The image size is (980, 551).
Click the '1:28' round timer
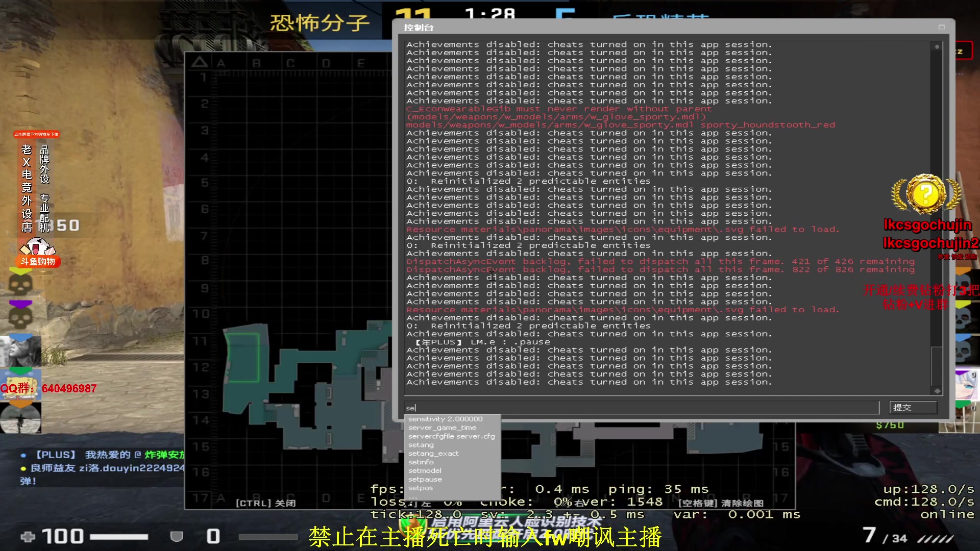pyautogui.click(x=489, y=14)
